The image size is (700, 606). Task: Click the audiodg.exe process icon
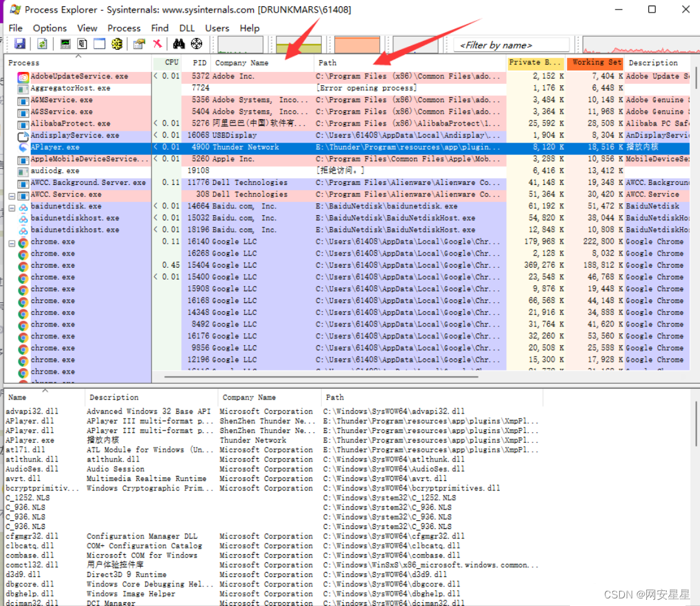(23, 172)
